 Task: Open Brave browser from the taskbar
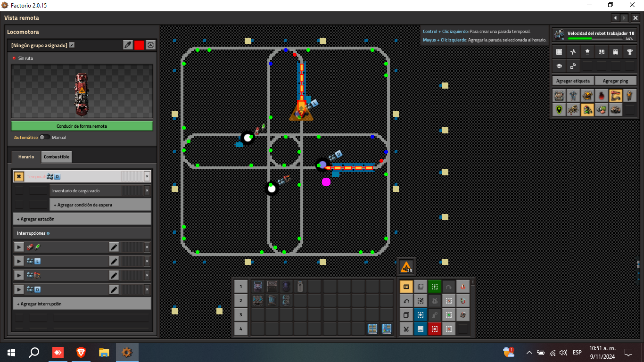click(81, 352)
